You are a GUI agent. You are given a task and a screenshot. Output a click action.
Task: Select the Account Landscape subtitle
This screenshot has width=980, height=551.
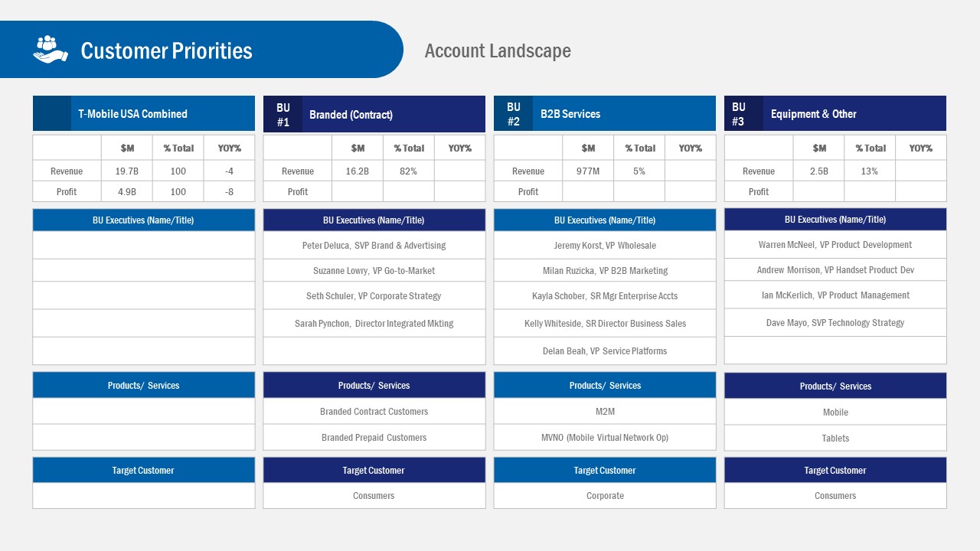498,51
